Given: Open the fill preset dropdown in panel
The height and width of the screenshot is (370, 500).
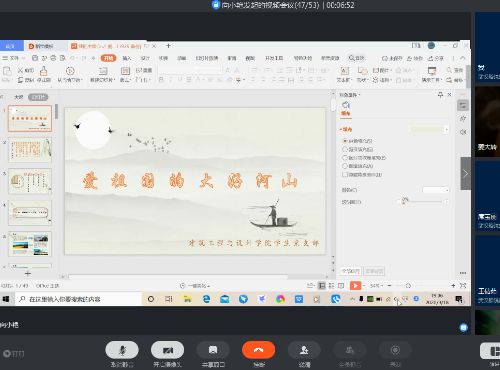Looking at the screenshot, I should [x=429, y=129].
